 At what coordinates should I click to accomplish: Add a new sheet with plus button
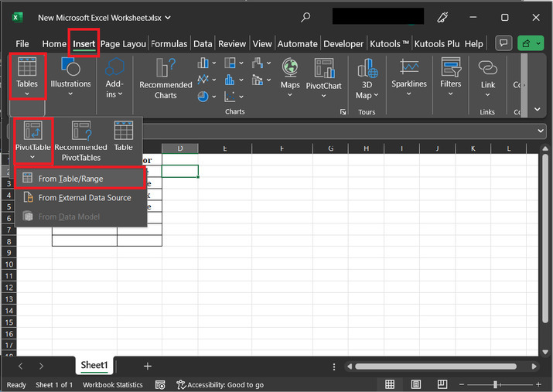(x=147, y=366)
